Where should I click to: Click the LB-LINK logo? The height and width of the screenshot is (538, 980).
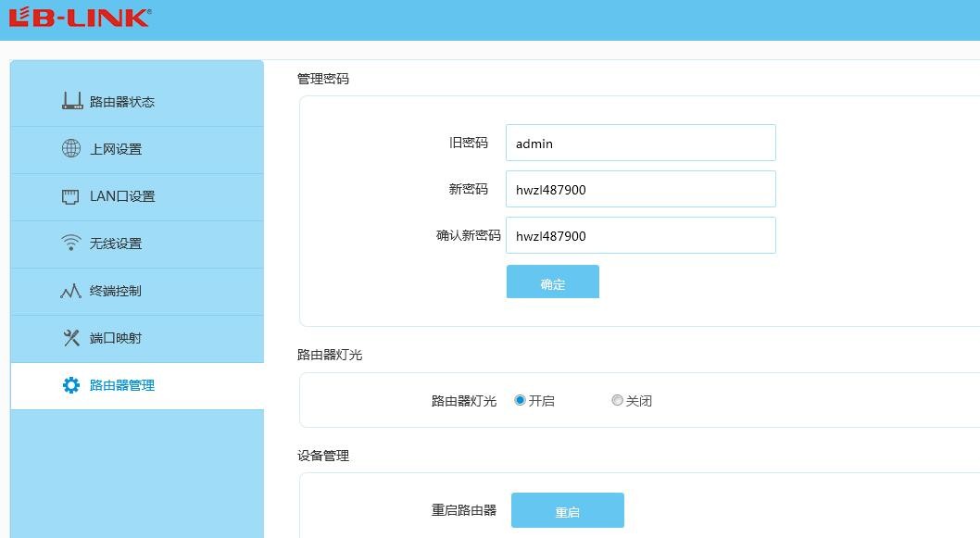click(x=80, y=17)
